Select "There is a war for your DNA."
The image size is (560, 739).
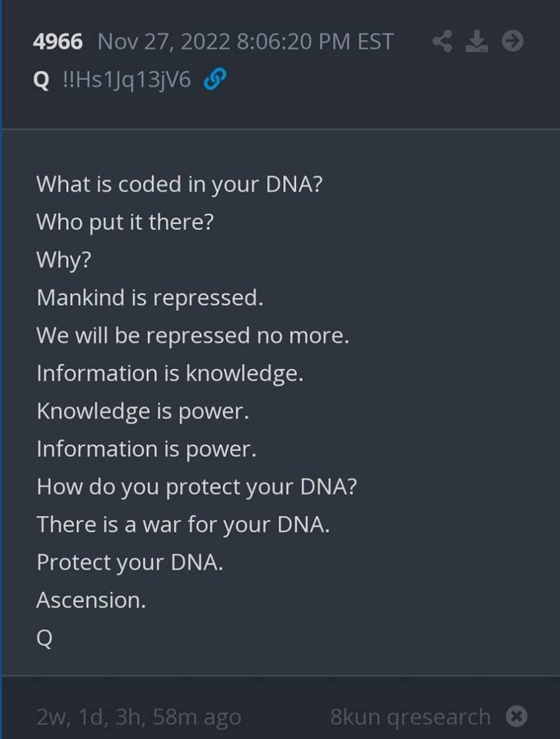pyautogui.click(x=183, y=525)
